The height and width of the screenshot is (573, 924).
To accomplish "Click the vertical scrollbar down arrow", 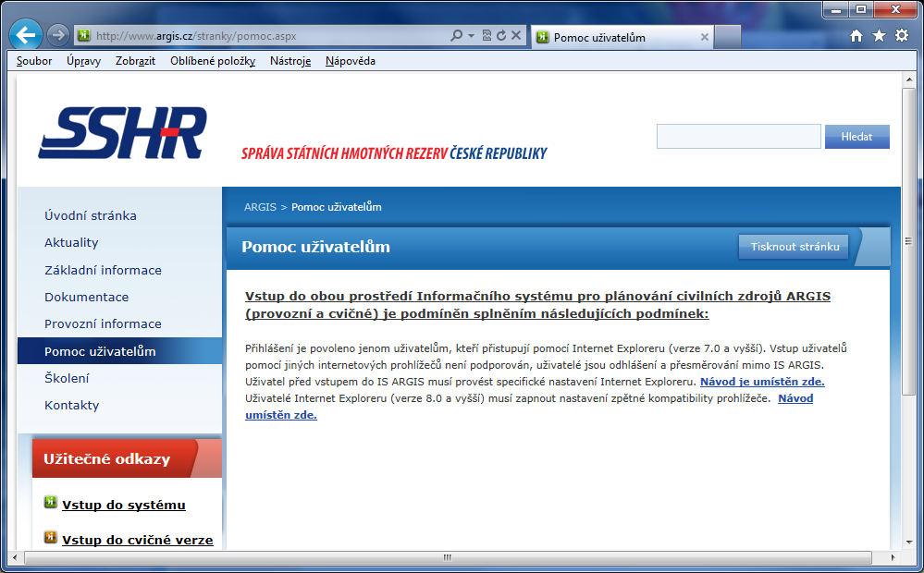I will [x=908, y=542].
